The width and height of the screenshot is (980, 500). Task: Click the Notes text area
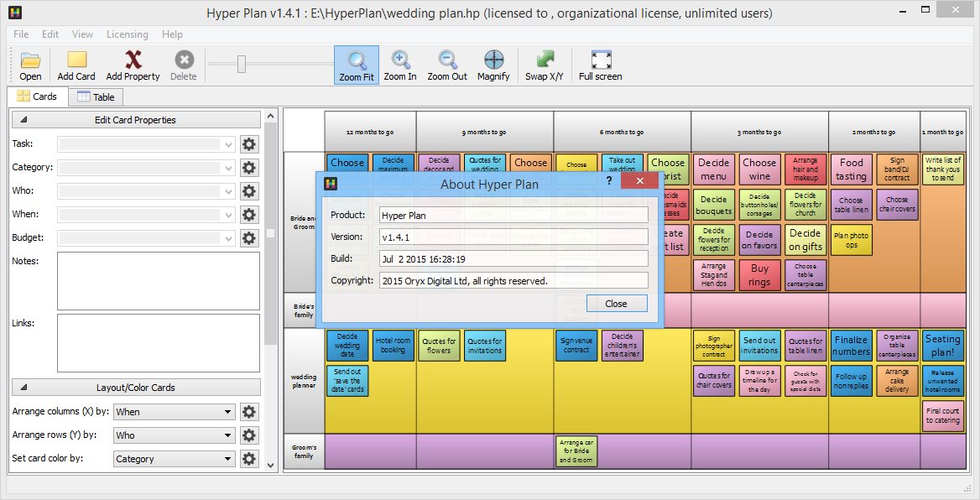158,281
